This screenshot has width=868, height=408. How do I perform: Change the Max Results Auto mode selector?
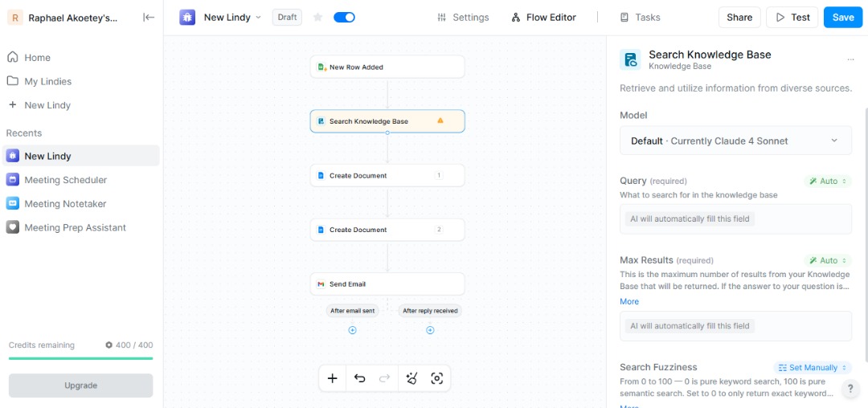(828, 260)
